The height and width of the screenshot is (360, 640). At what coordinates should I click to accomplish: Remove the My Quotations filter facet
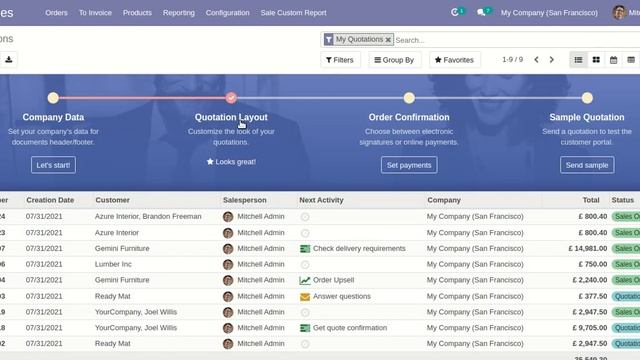click(x=388, y=40)
